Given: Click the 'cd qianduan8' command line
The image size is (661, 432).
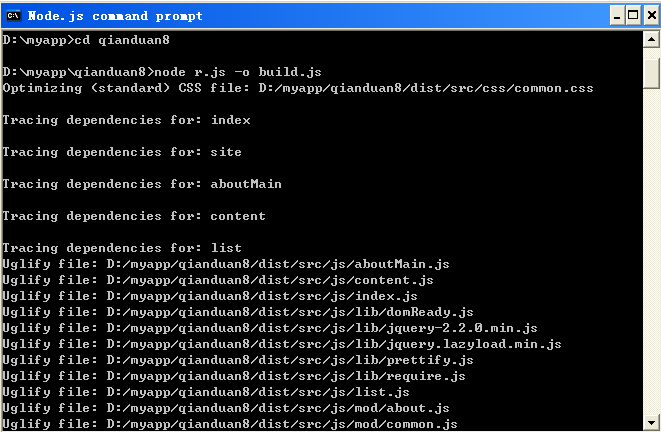Looking at the screenshot, I should point(86,40).
